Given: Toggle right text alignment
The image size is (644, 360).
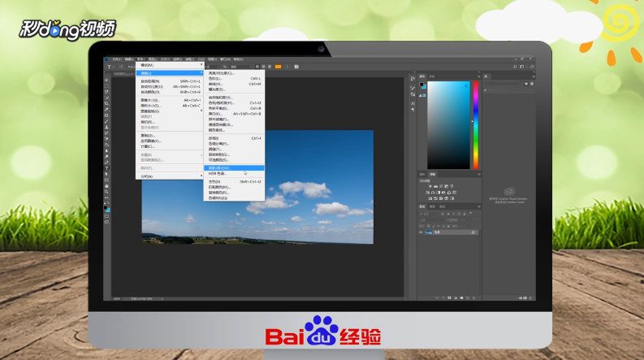Looking at the screenshot, I should click(x=270, y=67).
